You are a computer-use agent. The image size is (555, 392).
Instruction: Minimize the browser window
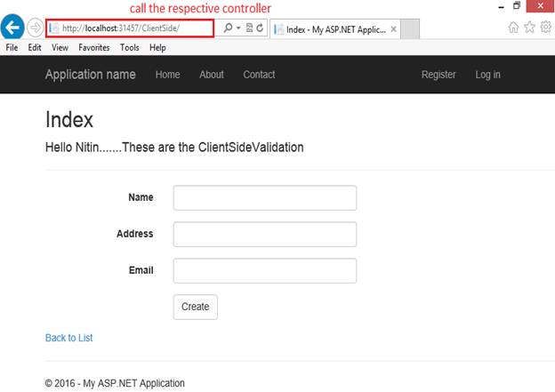pyautogui.click(x=502, y=6)
